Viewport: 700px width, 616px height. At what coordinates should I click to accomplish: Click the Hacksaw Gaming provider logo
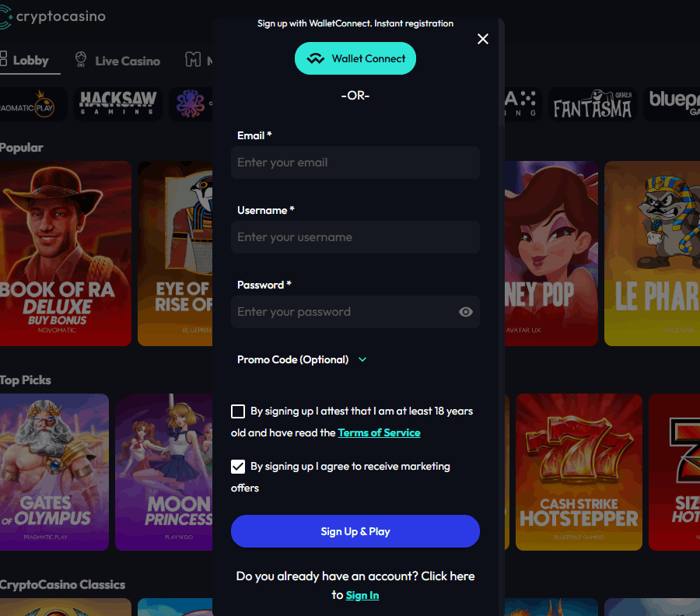118,104
